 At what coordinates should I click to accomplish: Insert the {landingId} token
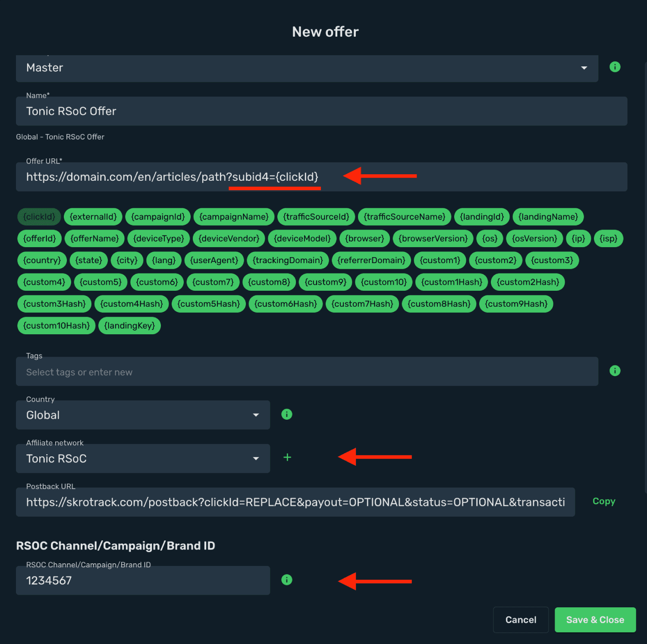point(482,217)
